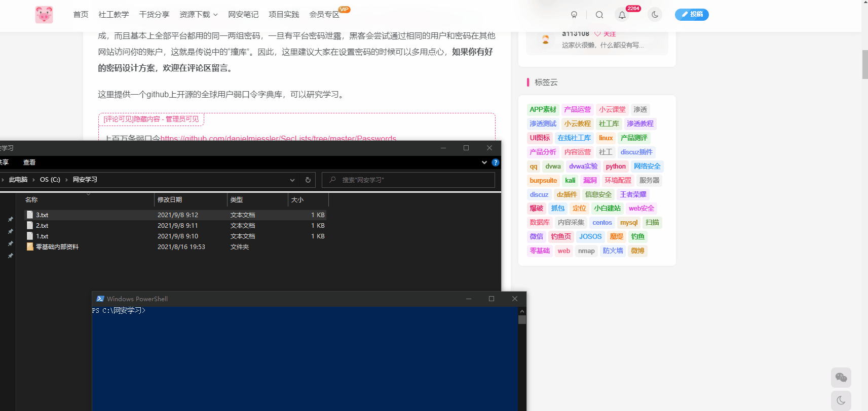This screenshot has width=868, height=411.
Task: Open the 小云课堂 tag
Action: (x=612, y=109)
